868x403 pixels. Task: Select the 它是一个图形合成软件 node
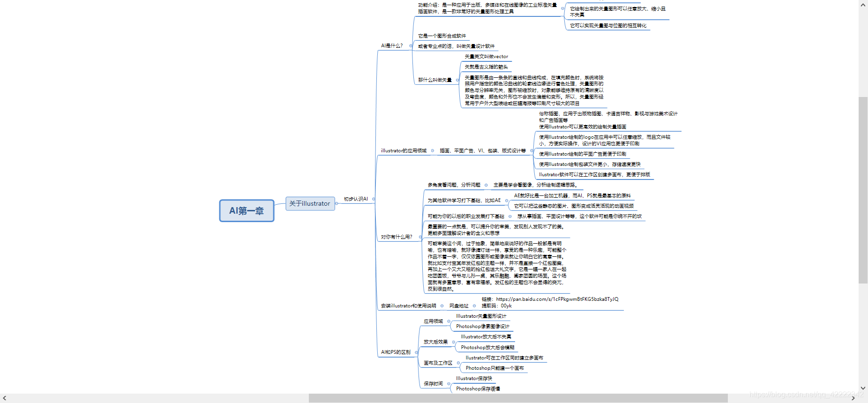coord(442,36)
